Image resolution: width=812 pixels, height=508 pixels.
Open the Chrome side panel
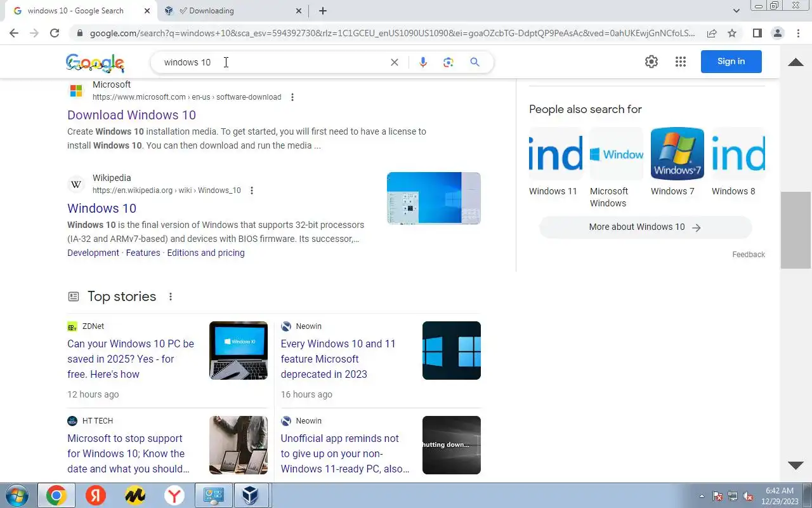pos(757,33)
